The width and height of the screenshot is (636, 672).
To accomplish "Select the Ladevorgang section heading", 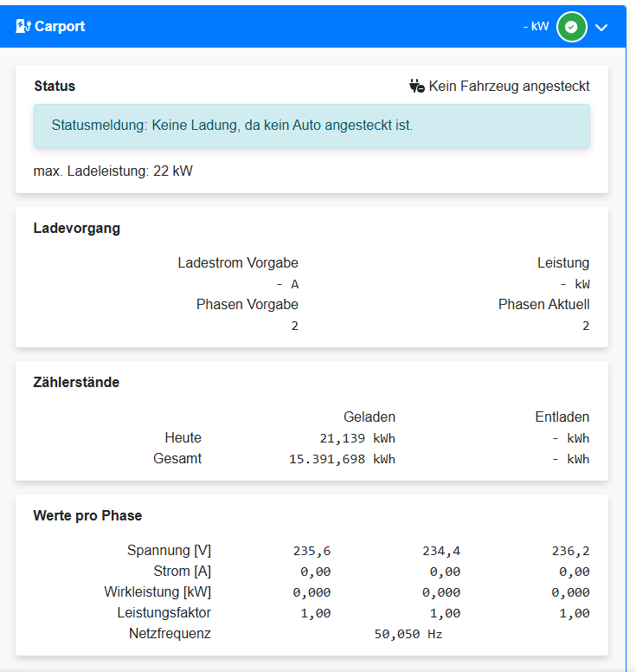I will pos(77,229).
